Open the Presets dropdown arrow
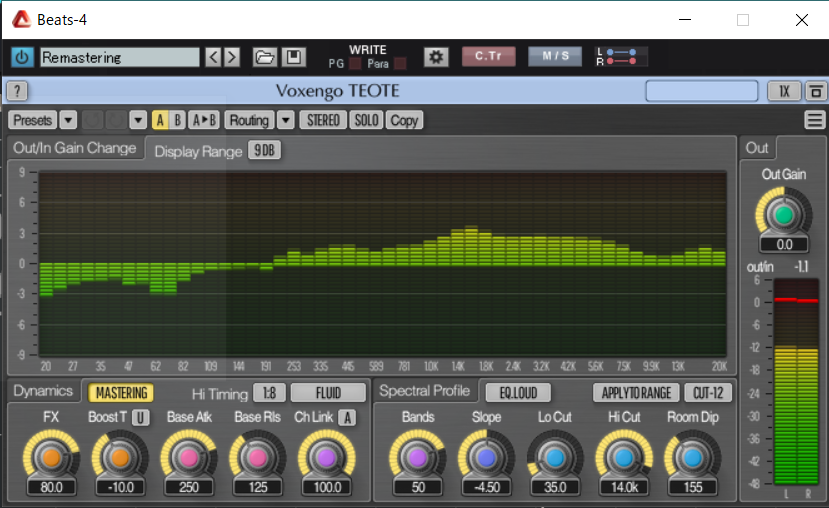 pos(68,121)
